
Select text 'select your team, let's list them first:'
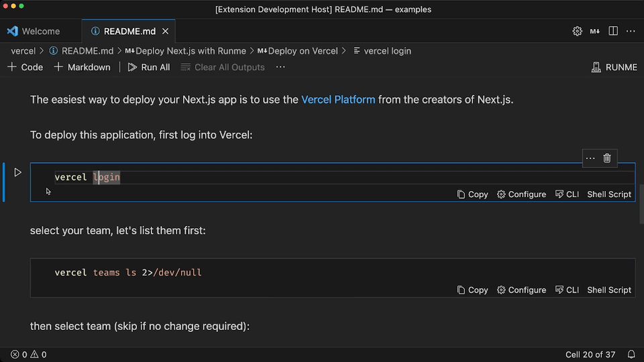(x=118, y=231)
